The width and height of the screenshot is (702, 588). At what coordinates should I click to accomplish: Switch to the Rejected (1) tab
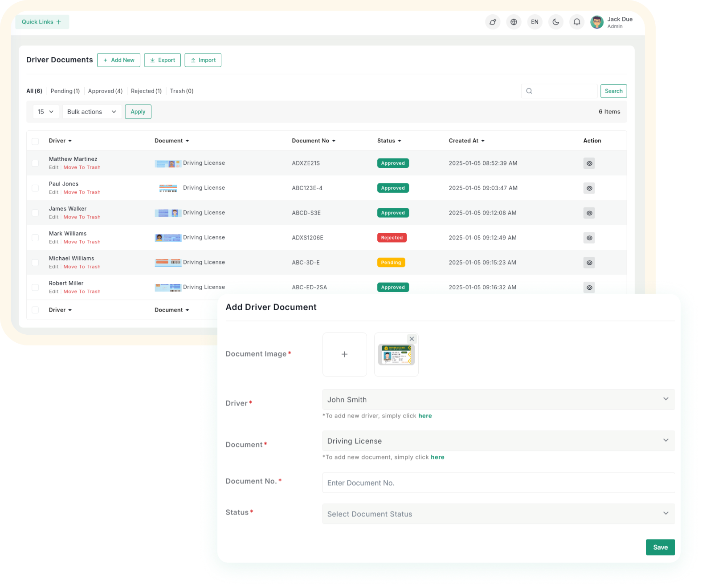(146, 91)
